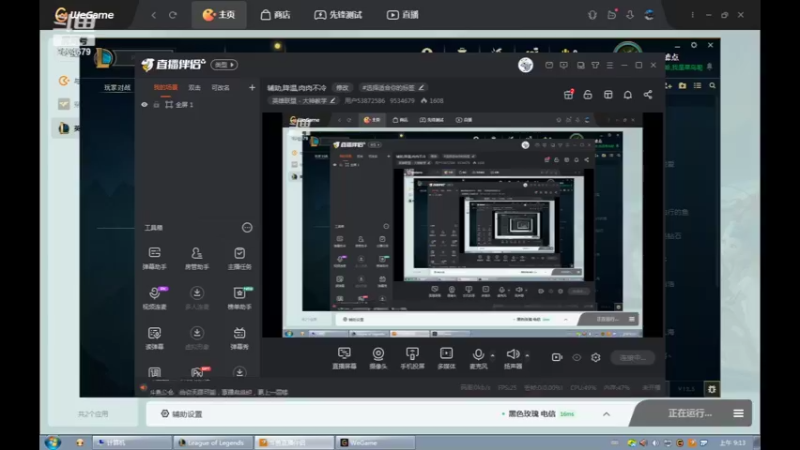The height and width of the screenshot is (450, 800).
Task: Click the 修改 title edit button
Action: pyautogui.click(x=342, y=88)
